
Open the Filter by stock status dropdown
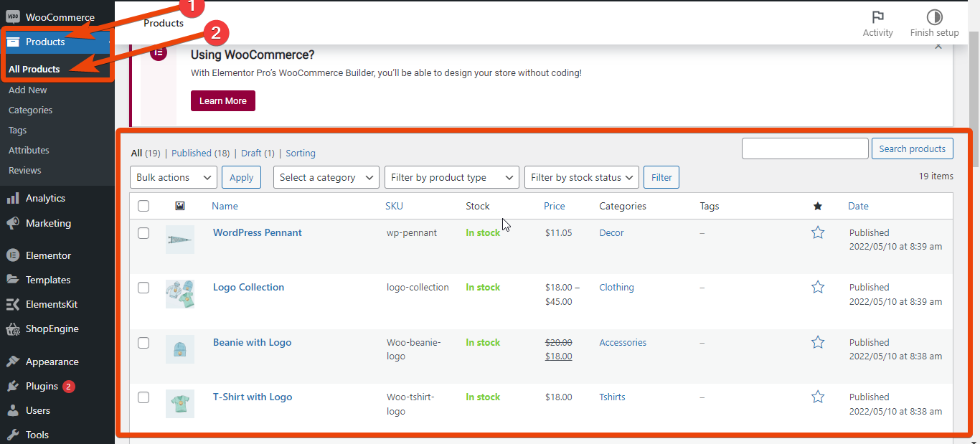click(582, 177)
